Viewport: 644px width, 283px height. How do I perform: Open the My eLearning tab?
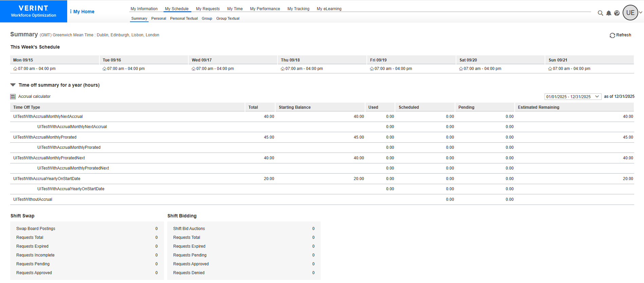(x=329, y=9)
